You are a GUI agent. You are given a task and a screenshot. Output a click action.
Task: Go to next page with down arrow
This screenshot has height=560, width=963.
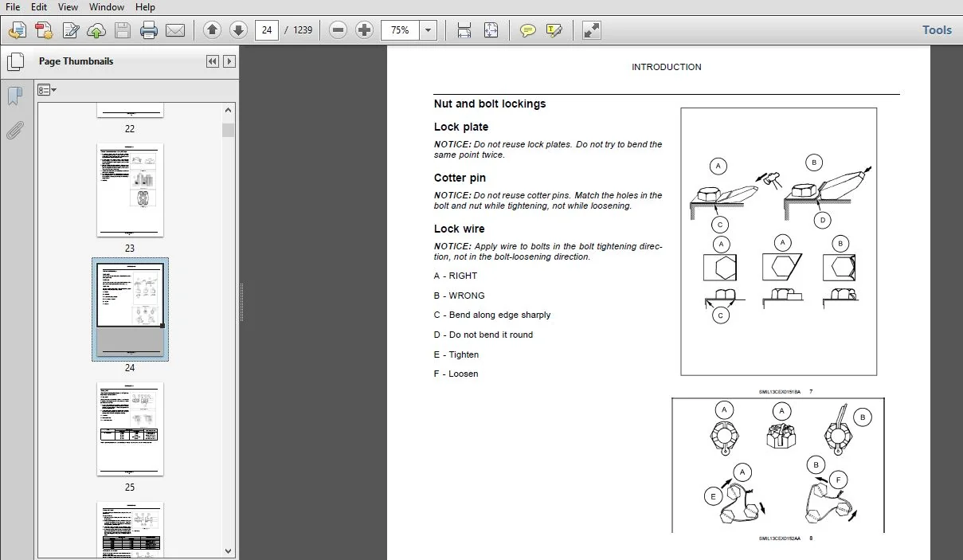(238, 30)
